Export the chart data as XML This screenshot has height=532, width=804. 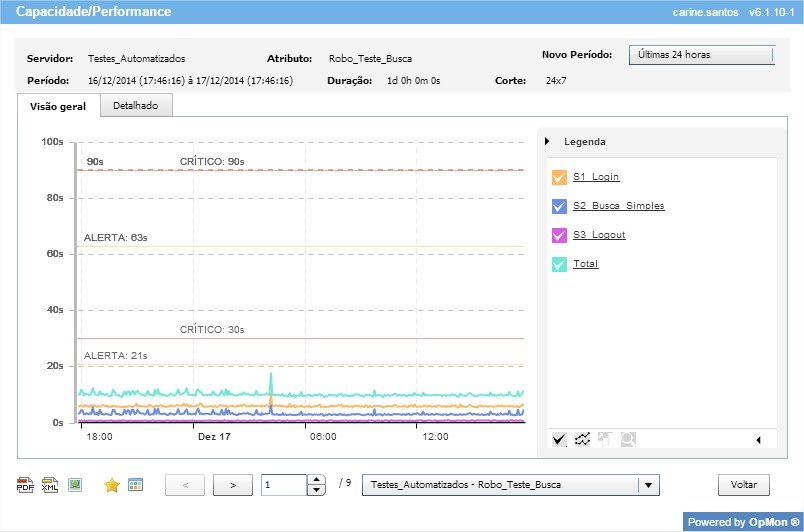tap(50, 485)
